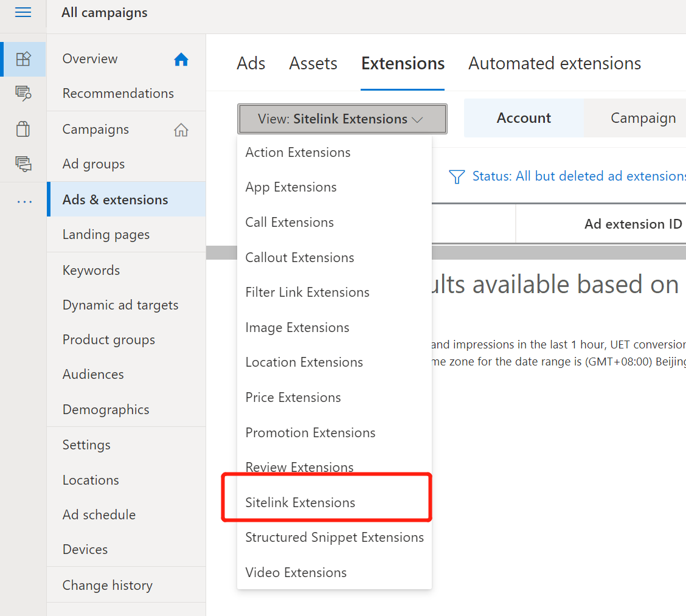
Task: Click the Ad extension ID column header
Action: 633,224
